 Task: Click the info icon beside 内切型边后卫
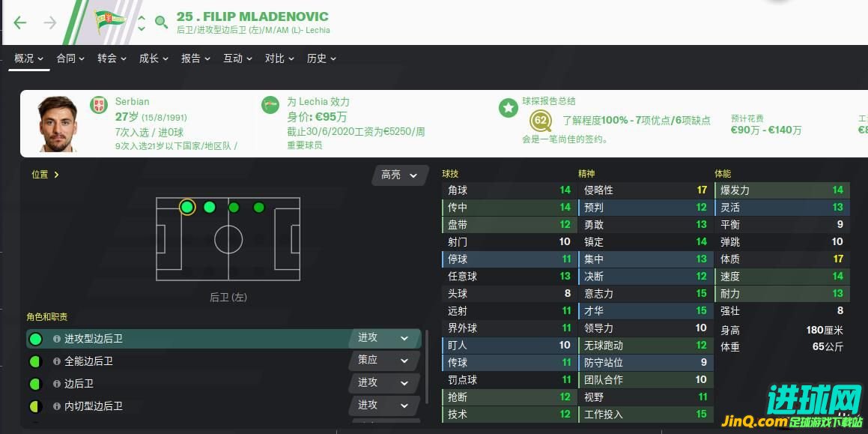point(56,406)
